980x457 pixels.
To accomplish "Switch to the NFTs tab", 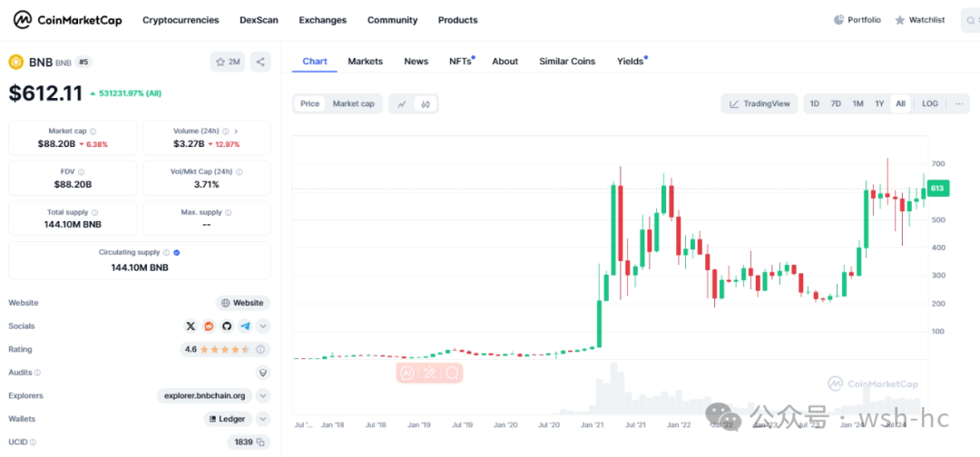I will point(461,61).
